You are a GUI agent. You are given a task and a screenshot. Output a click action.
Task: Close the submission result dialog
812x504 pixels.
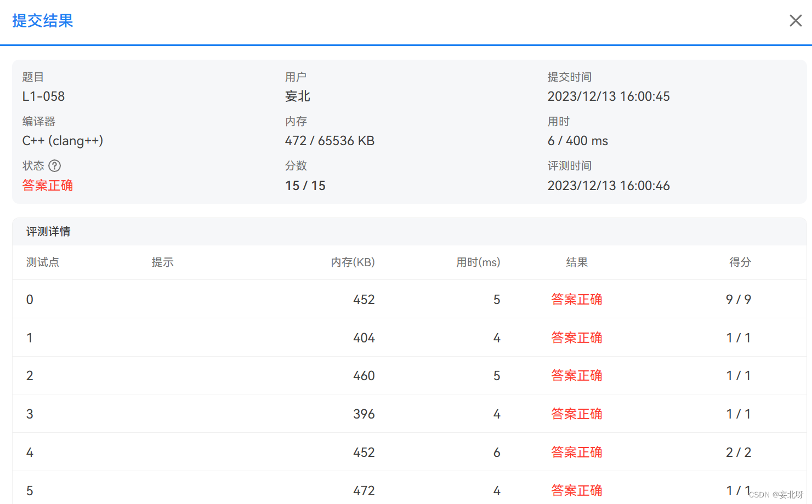coord(796,21)
